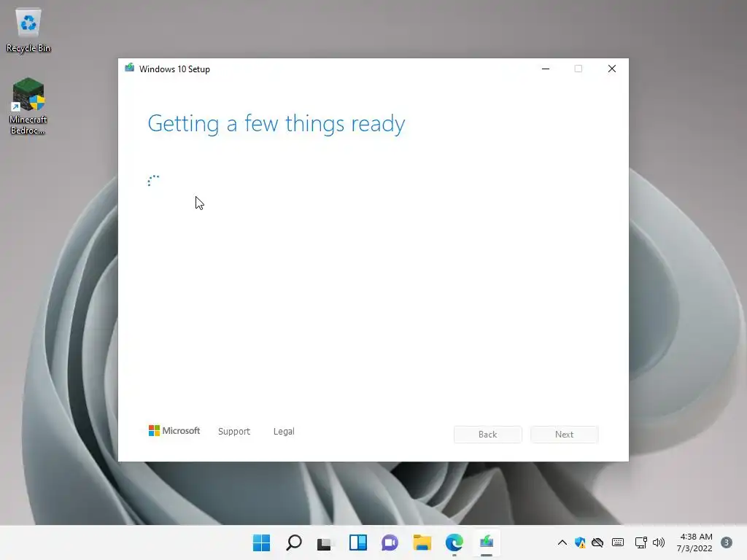Launch the Teams Chat taskbar icon
Viewport: 747px width, 560px height.
(390, 542)
